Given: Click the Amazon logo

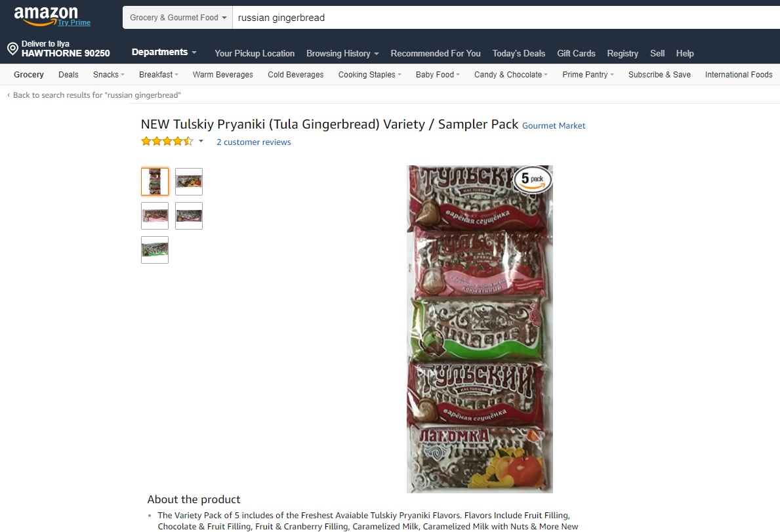Looking at the screenshot, I should pos(46,15).
